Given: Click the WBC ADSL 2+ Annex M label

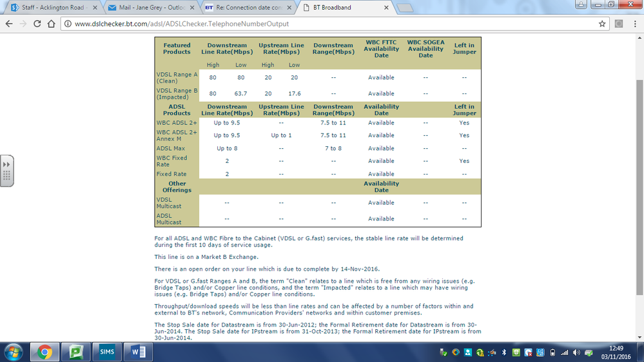Looking at the screenshot, I should (177, 135).
